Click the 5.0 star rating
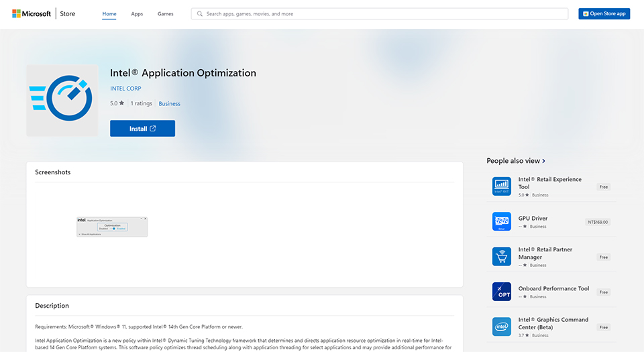The image size is (644, 352). [x=117, y=103]
